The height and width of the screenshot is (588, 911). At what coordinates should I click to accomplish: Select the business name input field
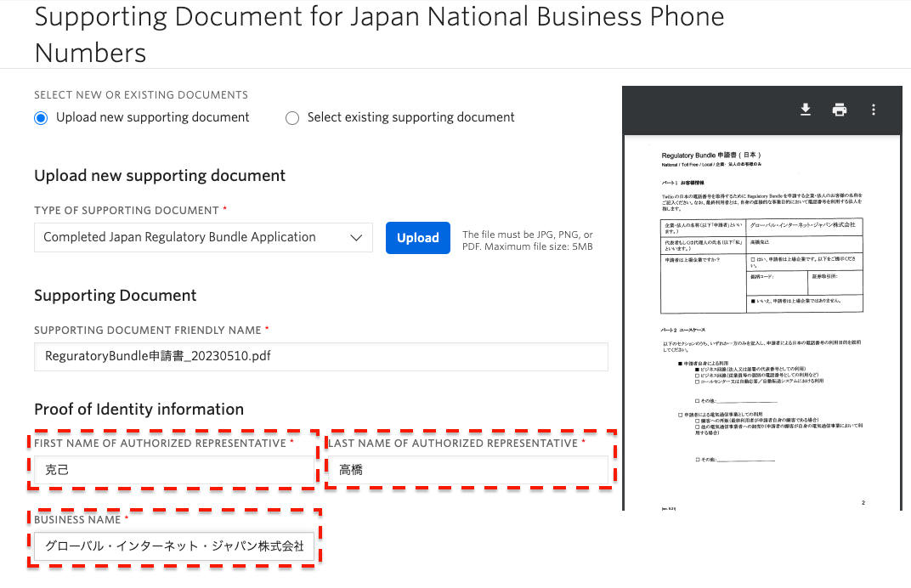[174, 546]
